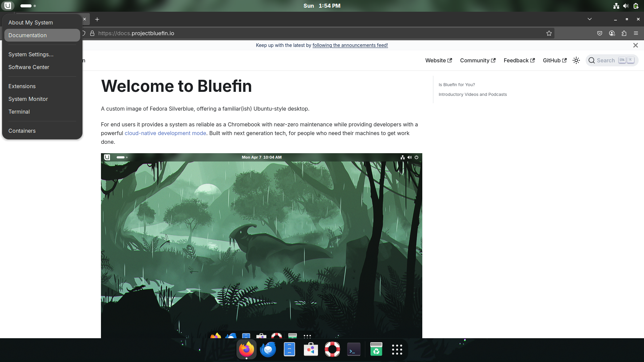The height and width of the screenshot is (362, 644).
Task: Open the Software store bag icon in dock
Action: click(x=311, y=349)
